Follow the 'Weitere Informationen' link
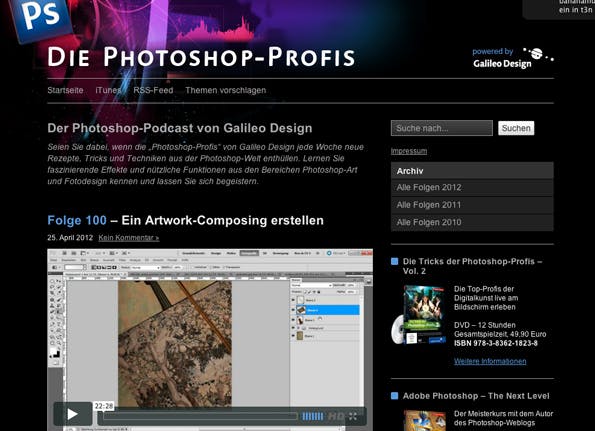Image resolution: width=595 pixels, height=431 pixels. pyautogui.click(x=490, y=361)
